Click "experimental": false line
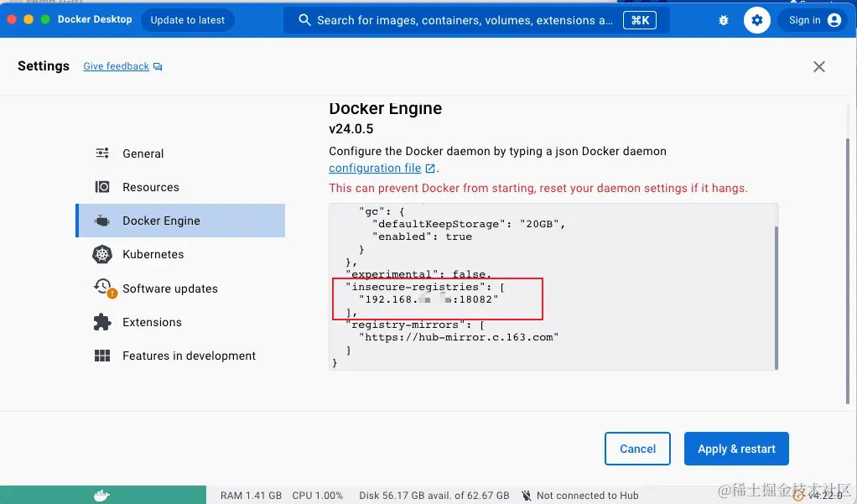The width and height of the screenshot is (857, 504). 418,274
